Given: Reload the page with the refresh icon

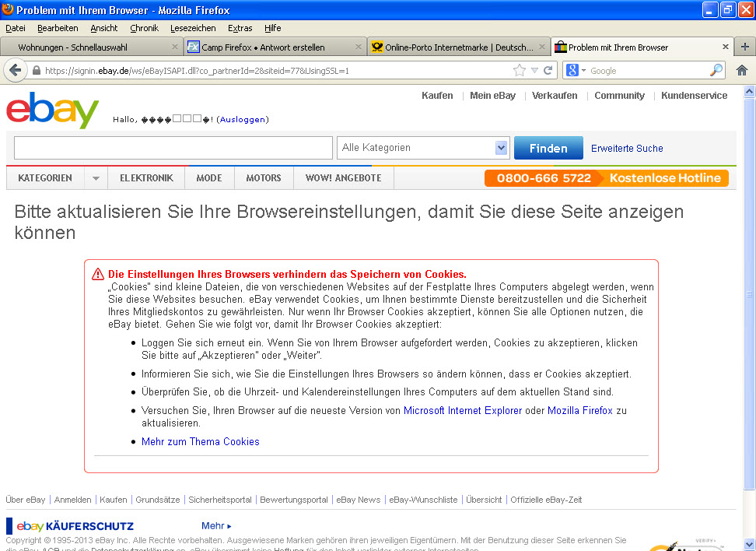Looking at the screenshot, I should 548,71.
